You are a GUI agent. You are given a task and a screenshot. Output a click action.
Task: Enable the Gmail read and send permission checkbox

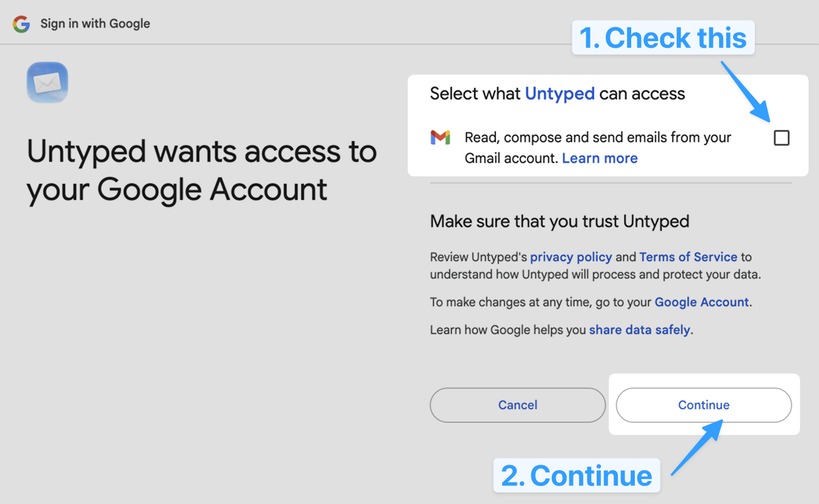[x=781, y=138]
